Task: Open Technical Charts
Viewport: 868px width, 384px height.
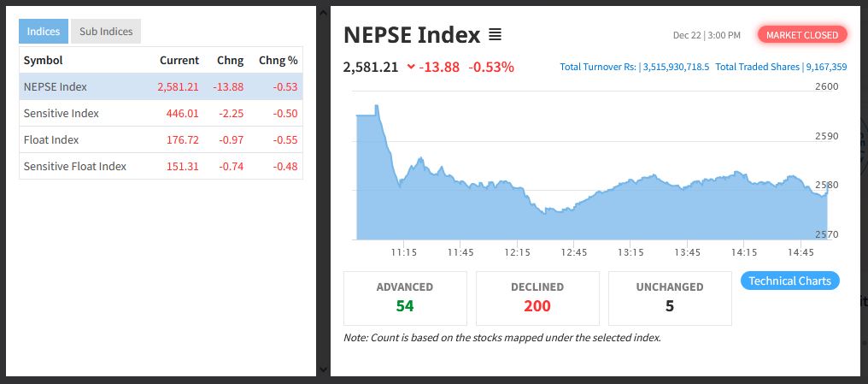Action: [789, 281]
